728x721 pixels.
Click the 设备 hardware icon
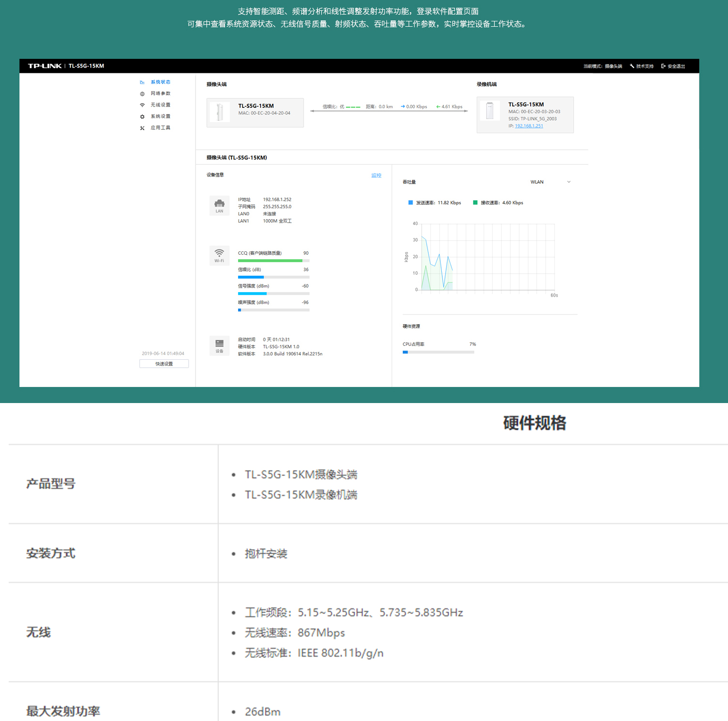tap(220, 346)
